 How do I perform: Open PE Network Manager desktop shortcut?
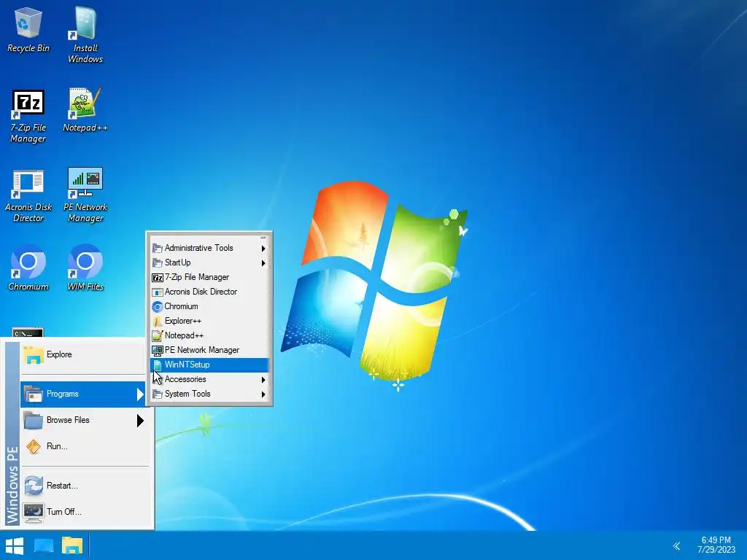point(85,195)
